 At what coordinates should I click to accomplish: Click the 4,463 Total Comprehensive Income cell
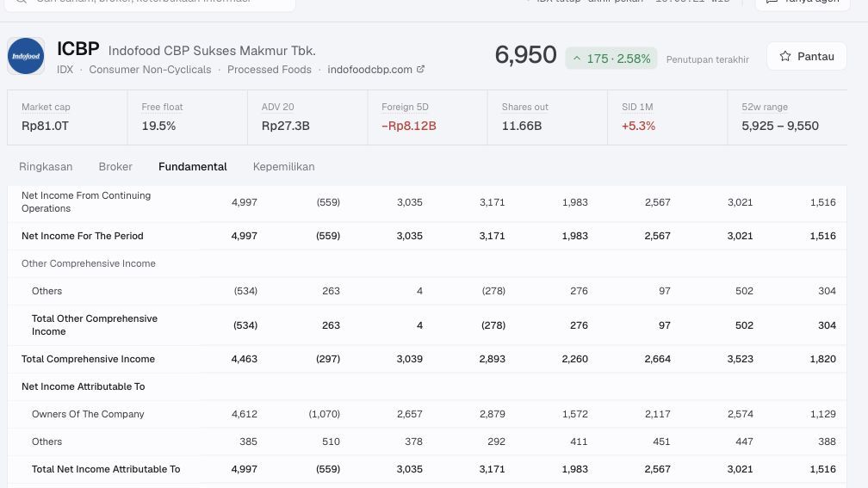click(x=245, y=359)
